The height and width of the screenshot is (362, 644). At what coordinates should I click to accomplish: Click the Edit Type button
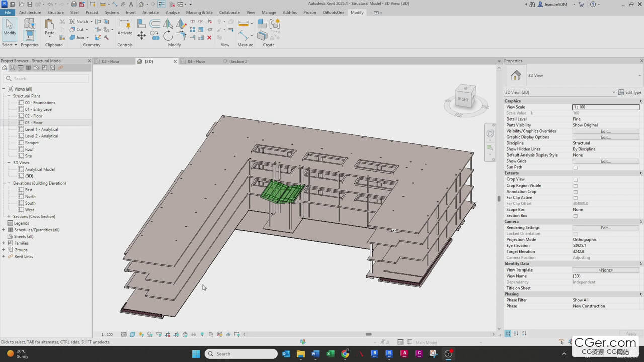(x=630, y=92)
